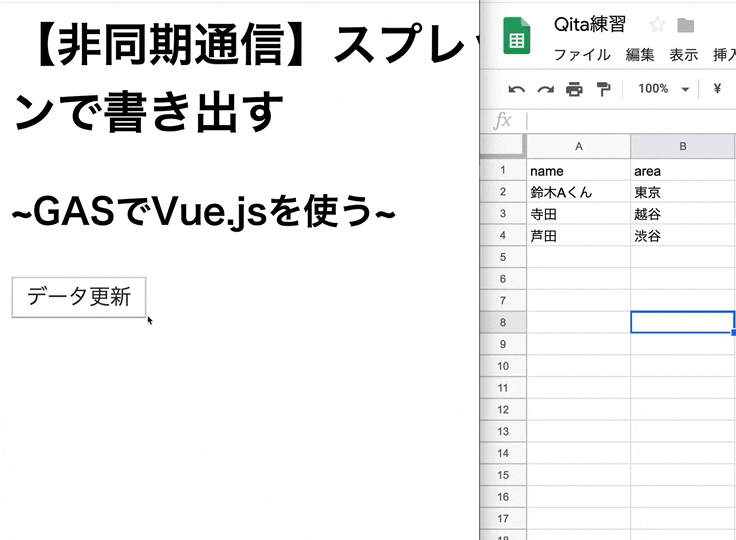Select row 17 header
736x540 pixels.
pos(503,518)
